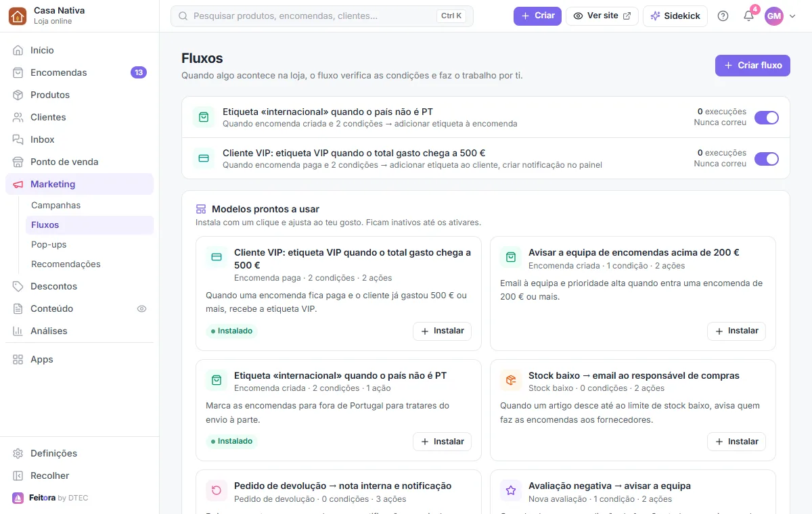Click "0 execuções" on Etiqueta internacional flow

click(722, 112)
